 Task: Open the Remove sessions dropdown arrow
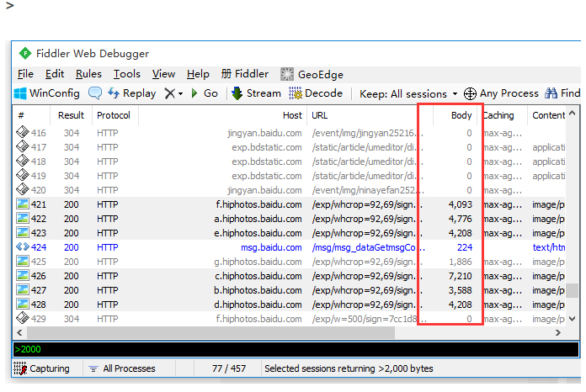(x=180, y=93)
